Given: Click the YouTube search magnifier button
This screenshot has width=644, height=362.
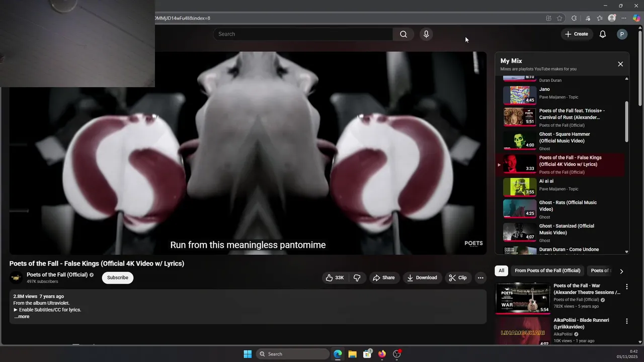Looking at the screenshot, I should coord(404,34).
